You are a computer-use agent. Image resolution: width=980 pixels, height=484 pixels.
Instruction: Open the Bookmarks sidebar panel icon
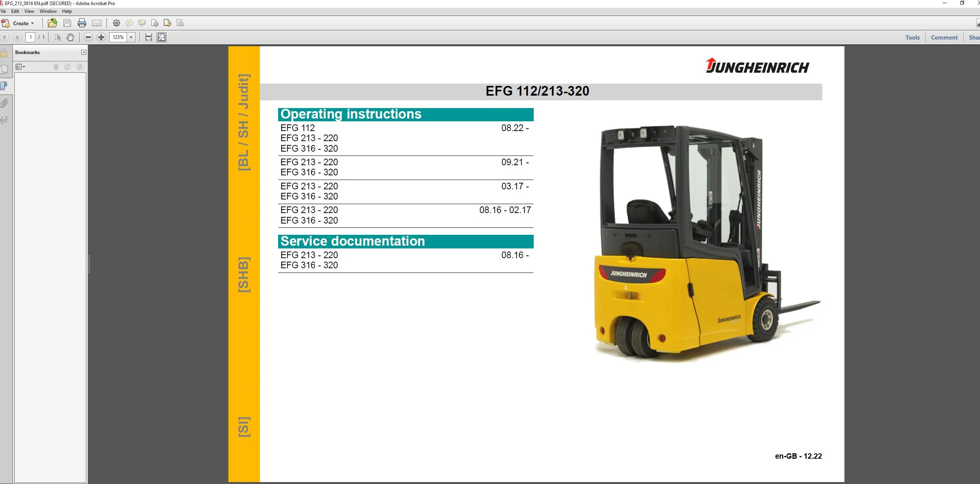click(4, 86)
